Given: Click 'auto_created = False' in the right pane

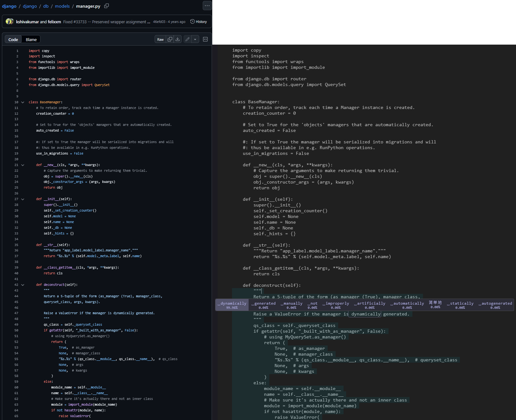Looking at the screenshot, I should [x=269, y=131].
